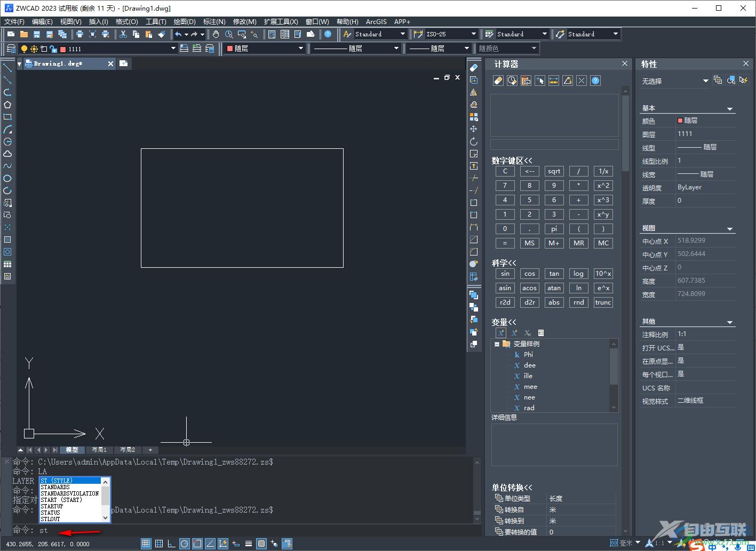The height and width of the screenshot is (551, 756).
Task: Select the Line tool in left toolbar
Action: [x=7, y=68]
